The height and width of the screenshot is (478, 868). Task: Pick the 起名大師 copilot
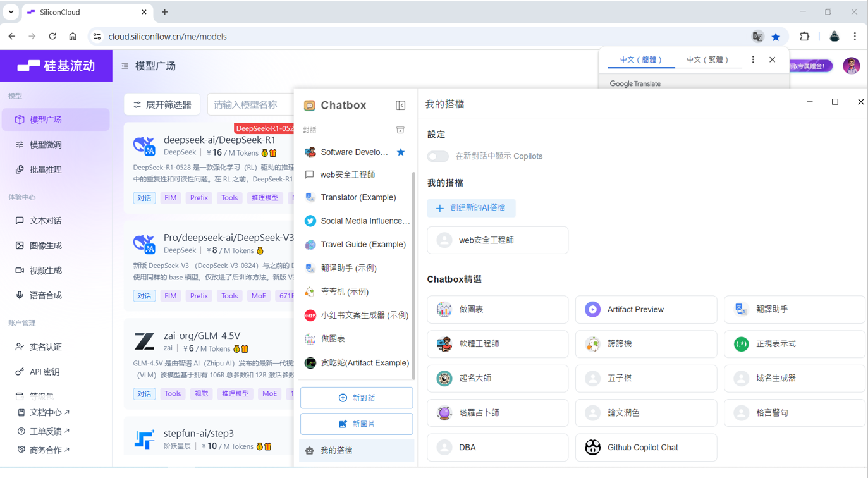coord(498,378)
